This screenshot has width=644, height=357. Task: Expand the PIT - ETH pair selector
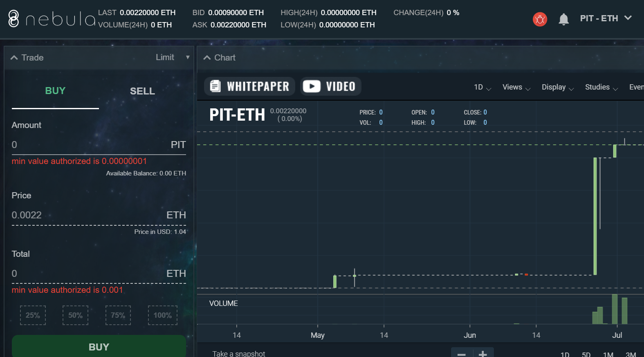(x=606, y=18)
